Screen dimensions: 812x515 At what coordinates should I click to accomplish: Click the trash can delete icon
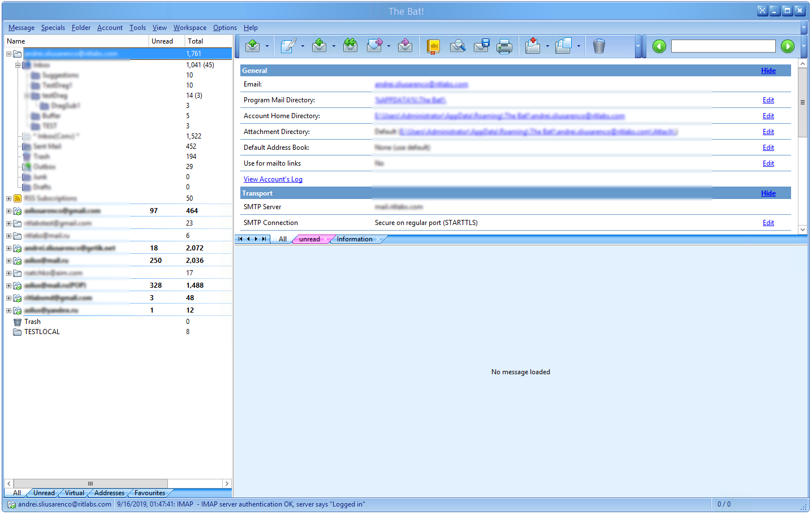(599, 46)
